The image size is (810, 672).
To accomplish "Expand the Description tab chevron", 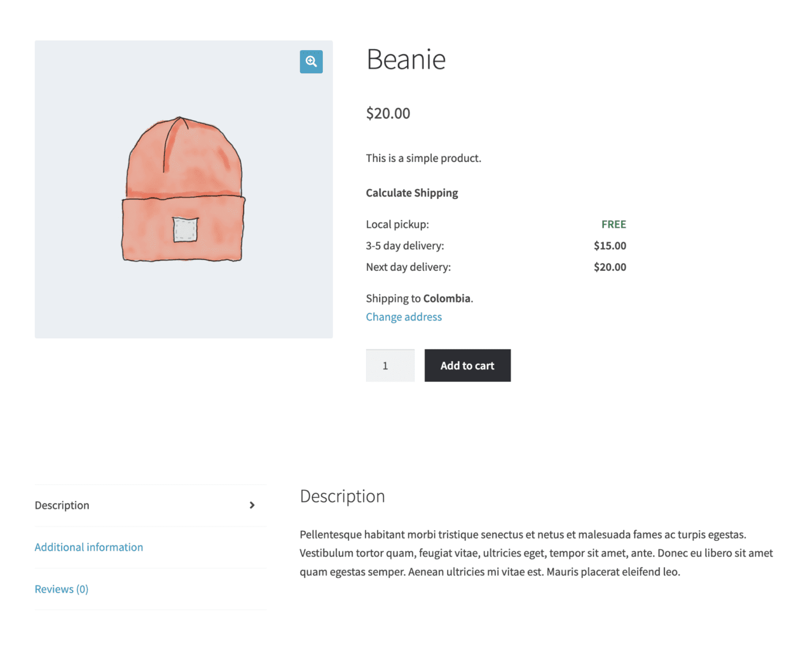I will click(252, 505).
